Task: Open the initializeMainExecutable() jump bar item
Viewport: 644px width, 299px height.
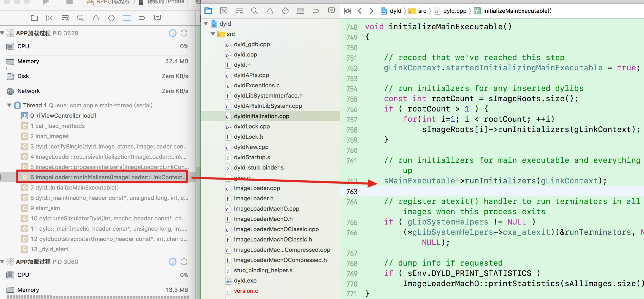Action: pyautogui.click(x=517, y=11)
